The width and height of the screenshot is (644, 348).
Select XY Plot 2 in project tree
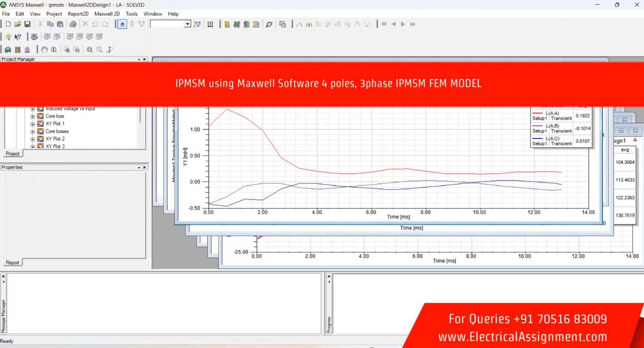pos(55,139)
